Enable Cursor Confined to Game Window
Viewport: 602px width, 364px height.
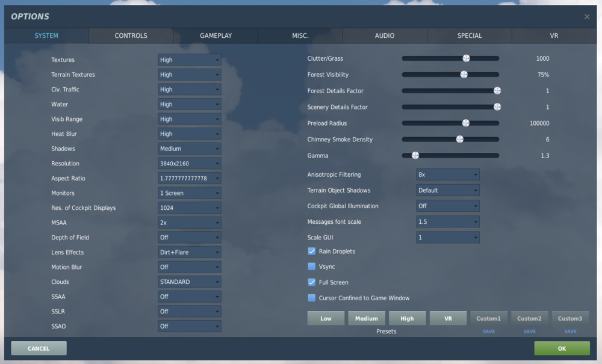tap(311, 298)
